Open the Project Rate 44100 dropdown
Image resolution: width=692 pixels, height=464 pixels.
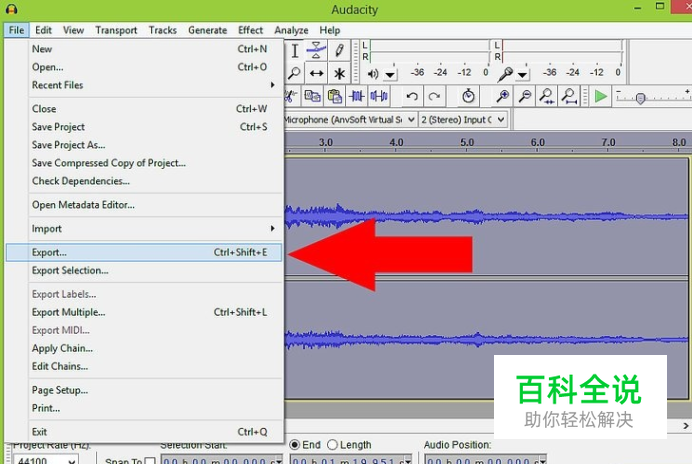point(72,460)
